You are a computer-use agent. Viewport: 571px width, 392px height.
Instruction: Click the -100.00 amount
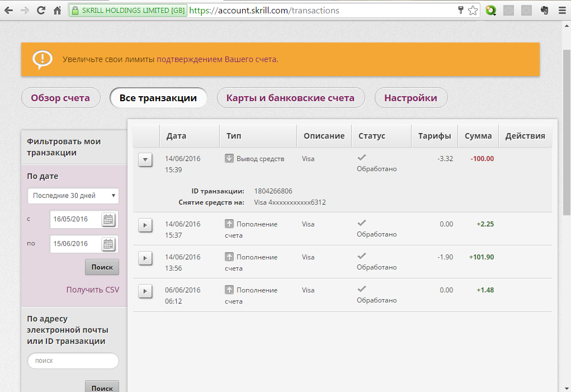pos(482,159)
